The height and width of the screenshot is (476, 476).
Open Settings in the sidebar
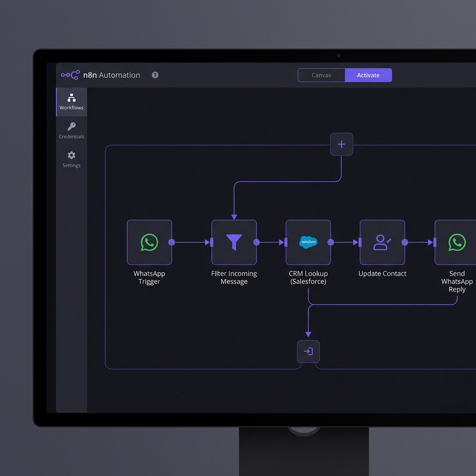[x=72, y=159]
